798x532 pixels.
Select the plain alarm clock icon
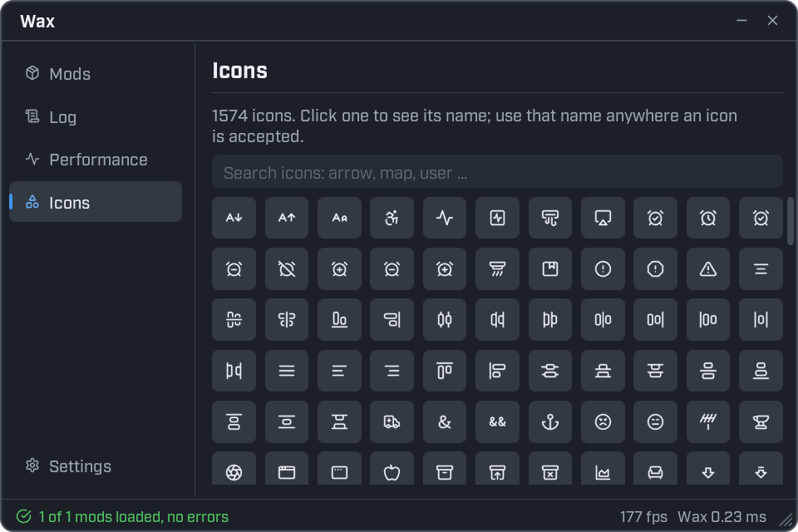(708, 218)
